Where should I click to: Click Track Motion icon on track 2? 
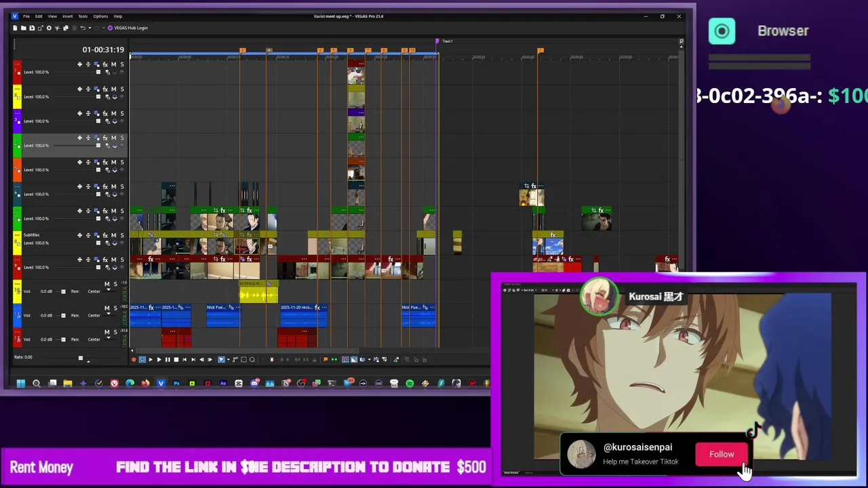pyautogui.click(x=79, y=89)
